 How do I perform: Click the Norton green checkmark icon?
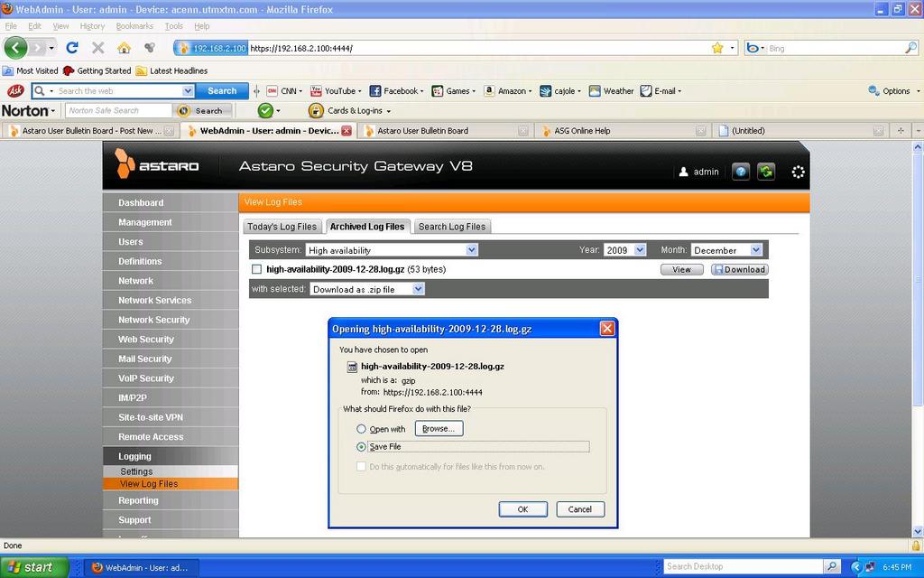click(265, 110)
